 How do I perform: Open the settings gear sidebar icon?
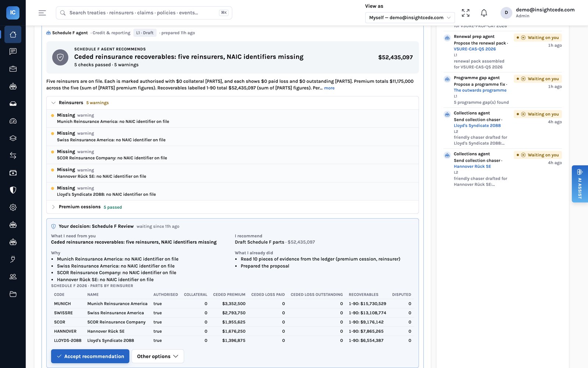[13, 208]
